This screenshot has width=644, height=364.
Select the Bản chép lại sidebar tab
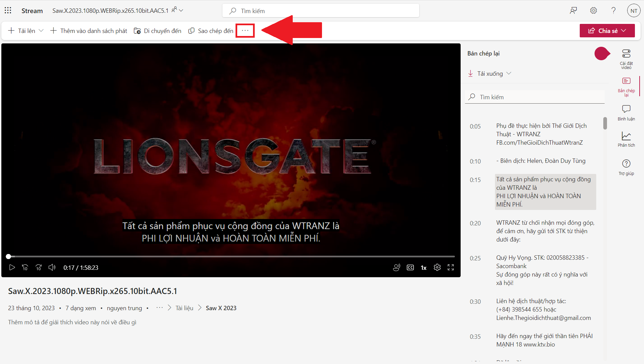(x=626, y=87)
